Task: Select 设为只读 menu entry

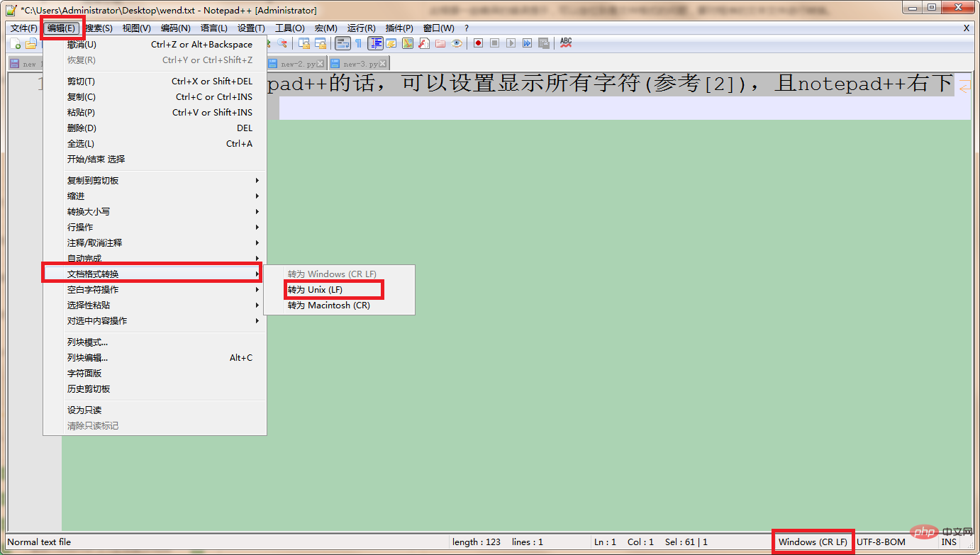Action: (155, 410)
